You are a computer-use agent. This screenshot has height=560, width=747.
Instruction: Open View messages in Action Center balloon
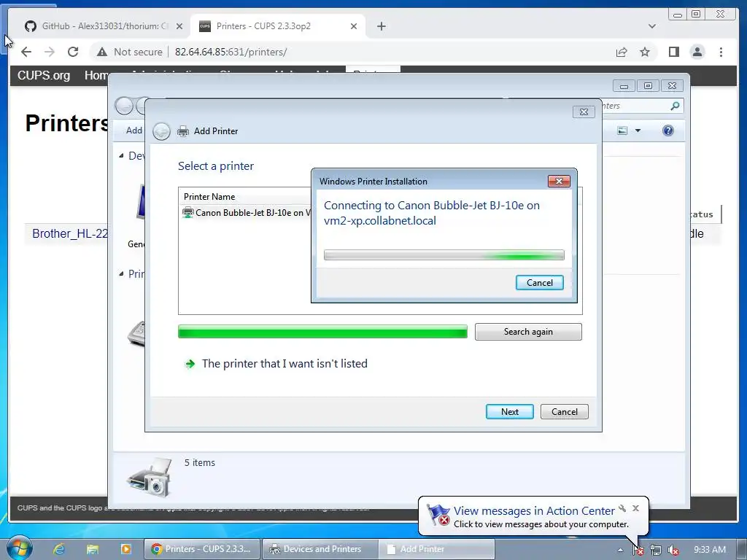click(534, 510)
